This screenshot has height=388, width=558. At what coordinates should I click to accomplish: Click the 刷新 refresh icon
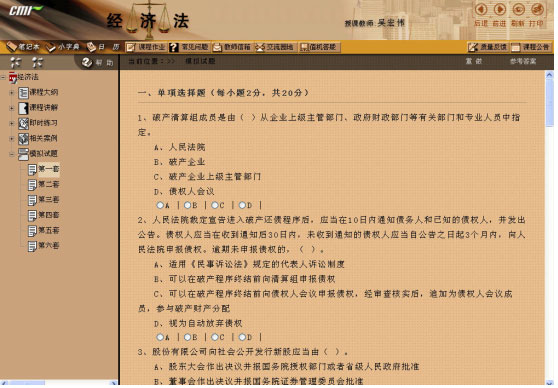point(518,9)
